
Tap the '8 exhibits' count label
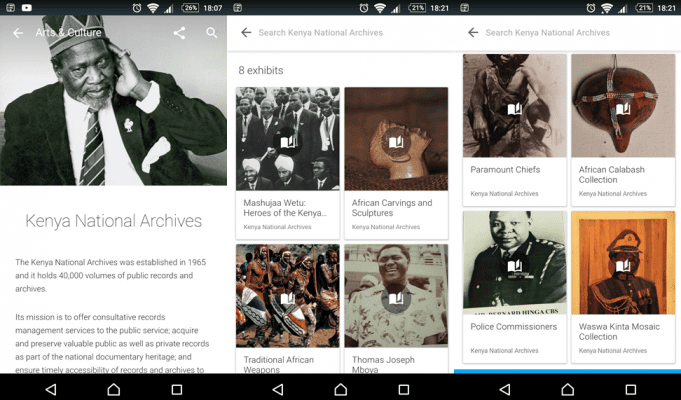pos(261,70)
